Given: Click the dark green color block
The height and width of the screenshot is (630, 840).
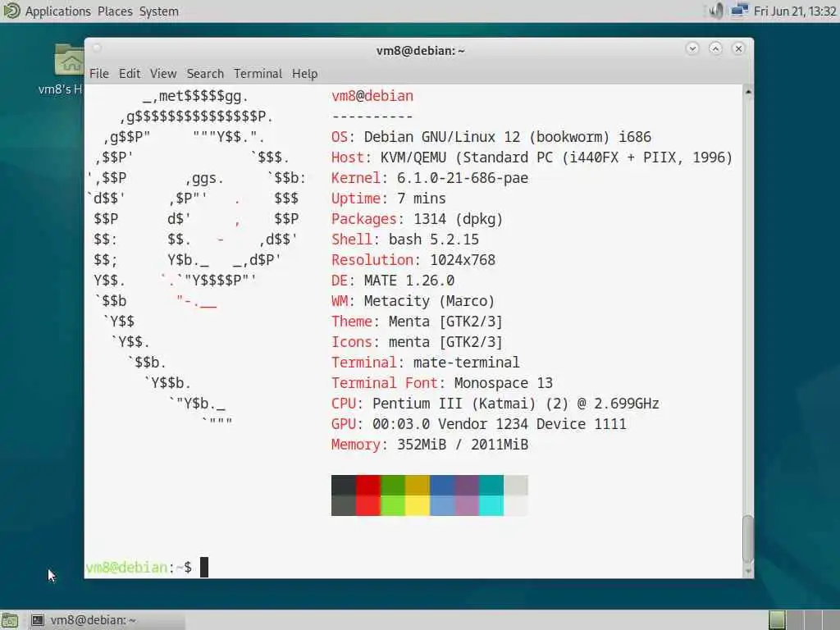Looking at the screenshot, I should [393, 485].
